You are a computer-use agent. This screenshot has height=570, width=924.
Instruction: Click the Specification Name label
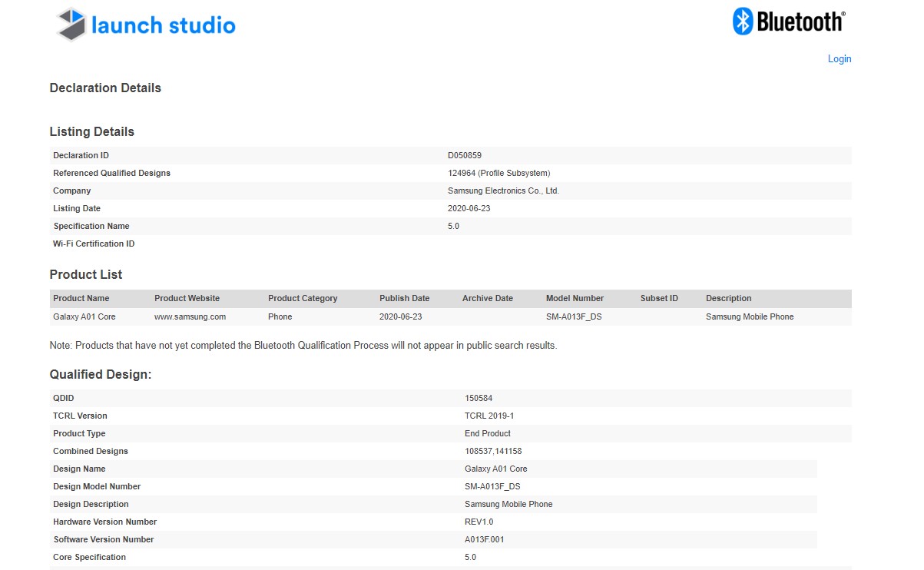coord(91,227)
